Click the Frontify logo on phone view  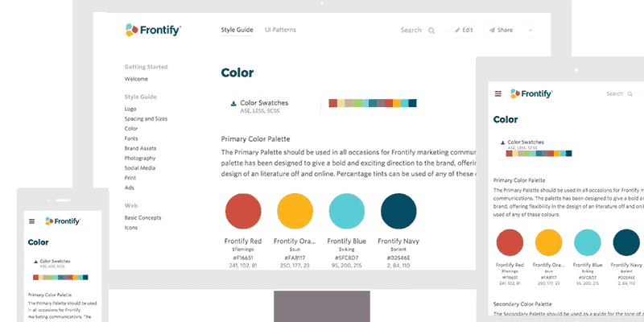pos(63,221)
